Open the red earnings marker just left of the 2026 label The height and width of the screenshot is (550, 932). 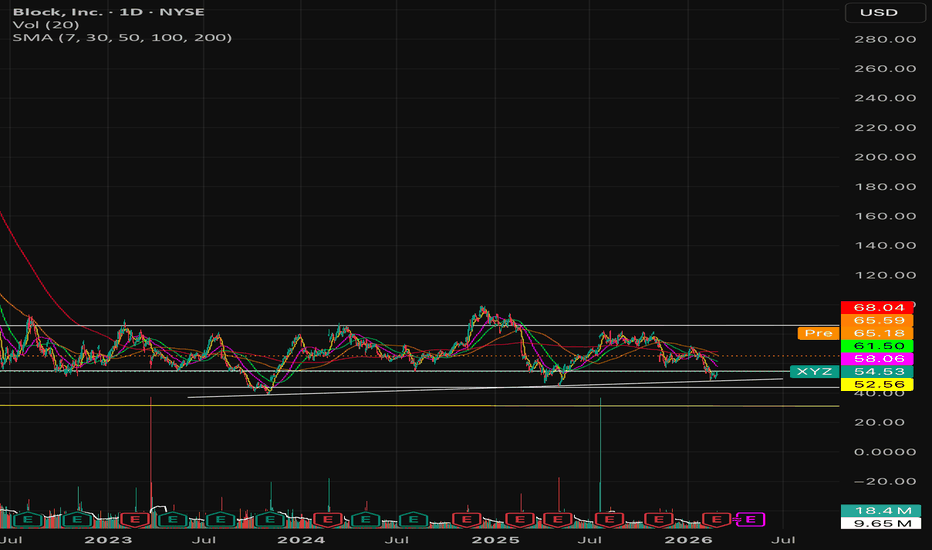point(659,520)
